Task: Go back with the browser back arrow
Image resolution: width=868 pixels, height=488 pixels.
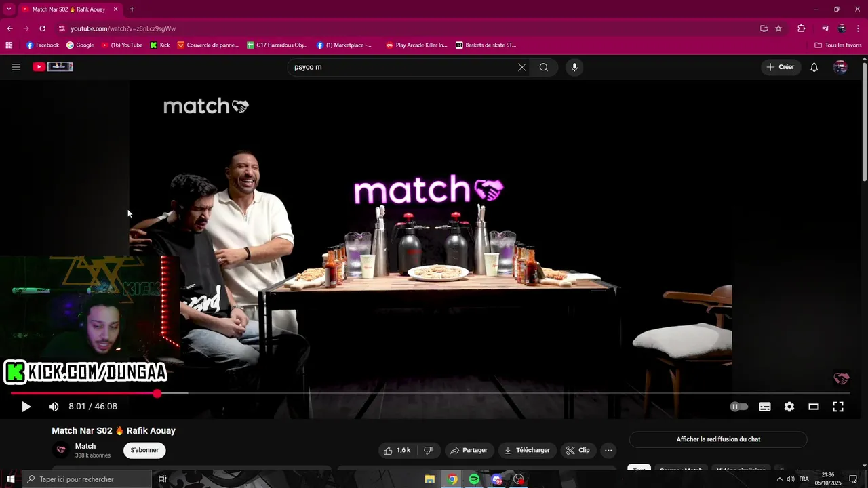Action: pos(10,28)
